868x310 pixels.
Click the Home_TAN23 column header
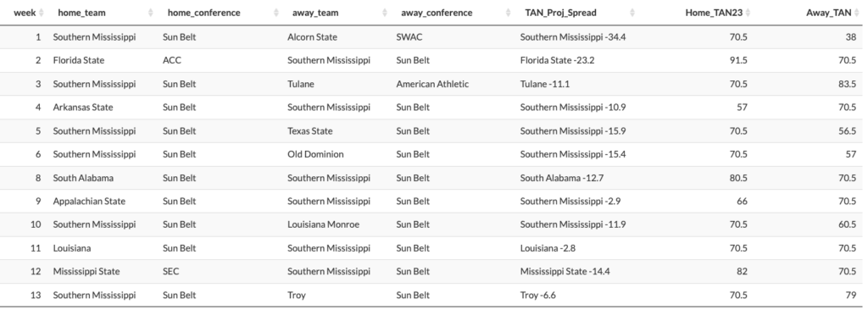(x=713, y=13)
